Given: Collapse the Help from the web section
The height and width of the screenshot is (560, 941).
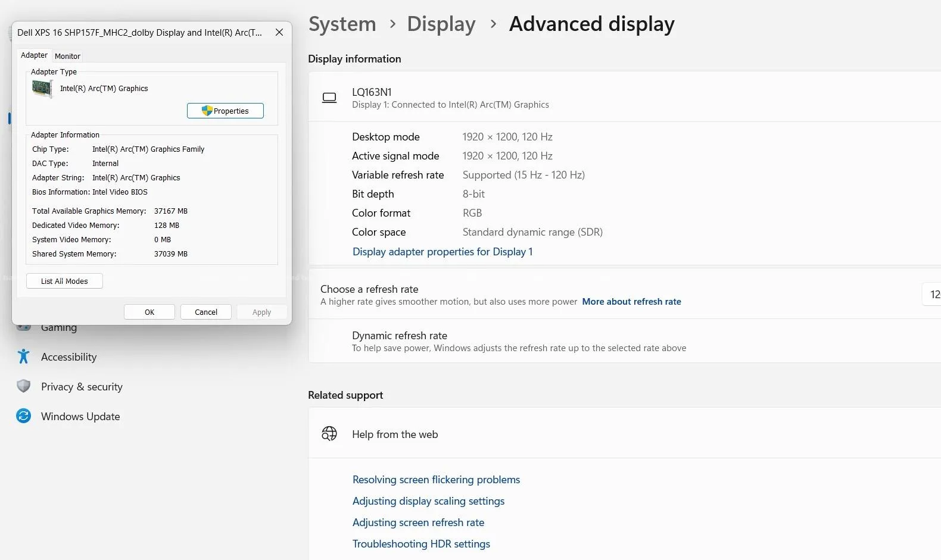Looking at the screenshot, I should pyautogui.click(x=624, y=433).
